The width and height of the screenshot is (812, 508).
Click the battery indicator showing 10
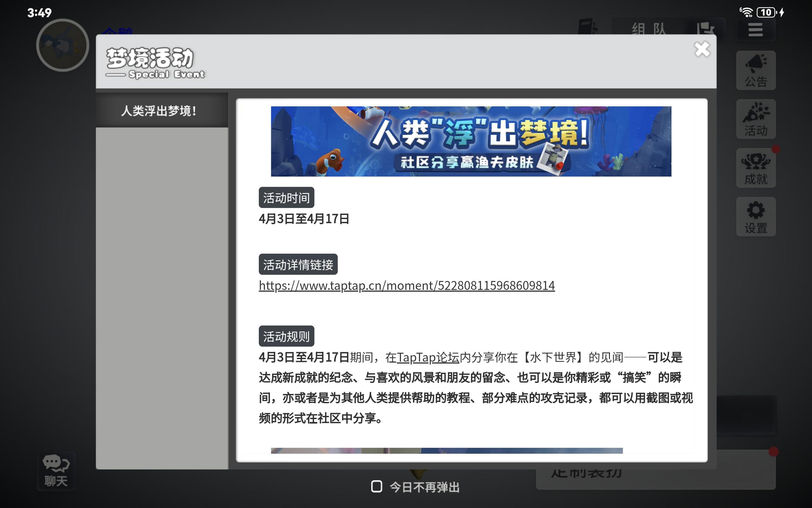pos(766,12)
